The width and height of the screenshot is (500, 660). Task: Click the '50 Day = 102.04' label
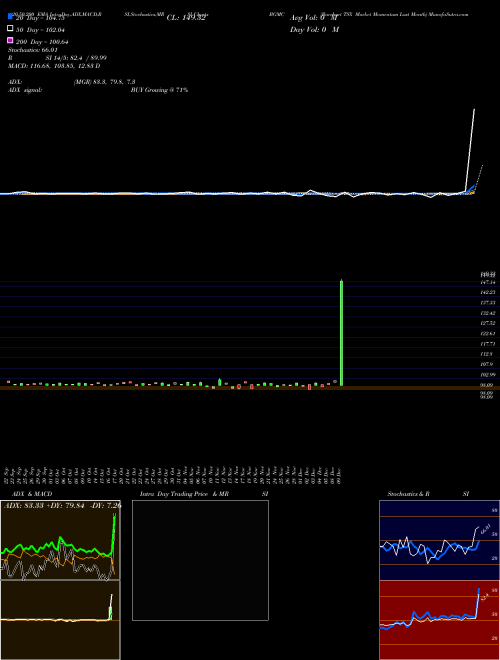pos(40,30)
